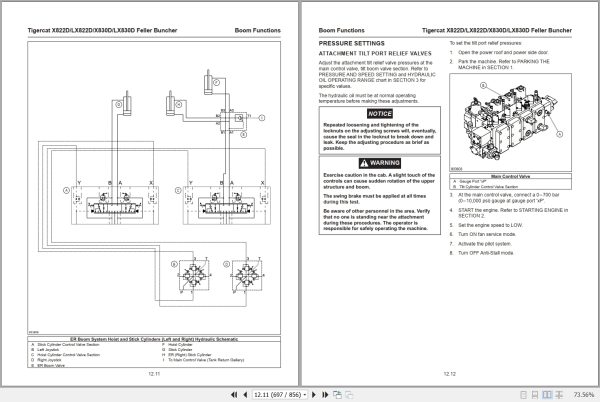Click the PRESSURE SETTINGS heading
Image resolution: width=600 pixels, height=402 pixels.
(351, 43)
